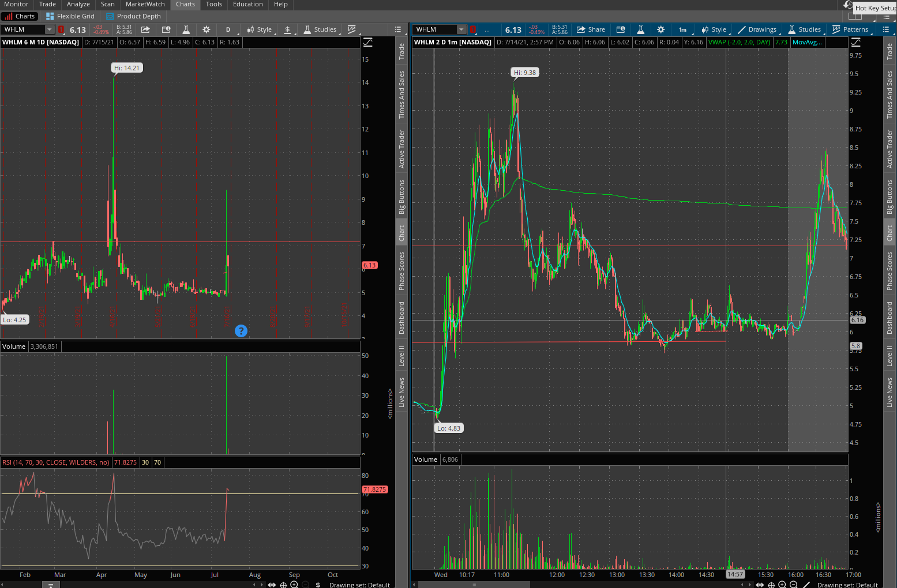This screenshot has height=588, width=897.
Task: Open the Product Depth sub-tab
Action: pos(133,16)
